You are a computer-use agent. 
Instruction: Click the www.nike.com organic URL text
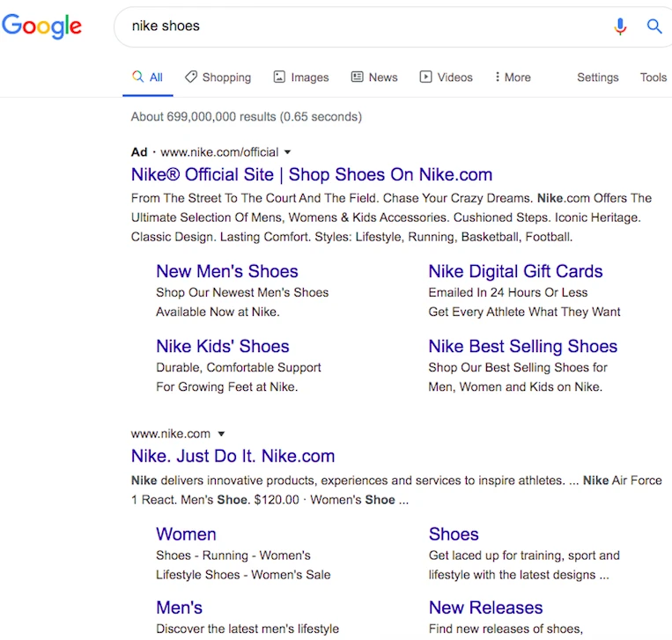click(x=171, y=434)
